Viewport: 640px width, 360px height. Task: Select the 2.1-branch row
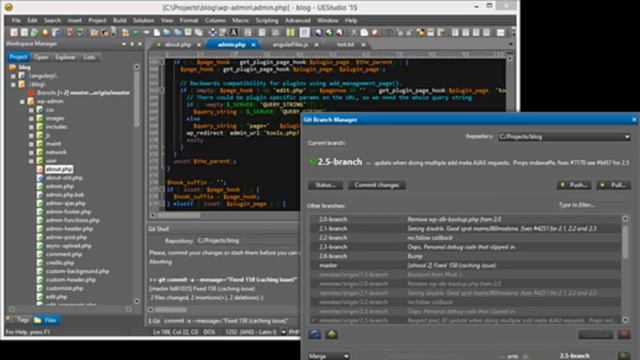tap(465, 229)
